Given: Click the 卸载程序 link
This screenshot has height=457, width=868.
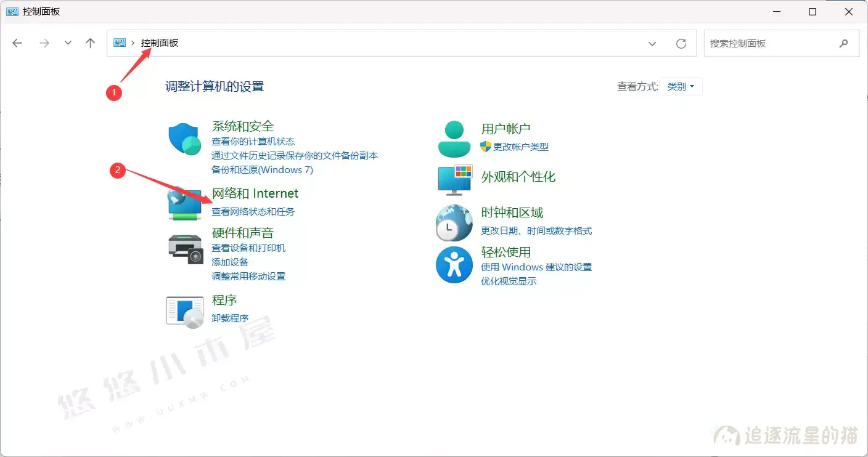Looking at the screenshot, I should click(x=230, y=317).
